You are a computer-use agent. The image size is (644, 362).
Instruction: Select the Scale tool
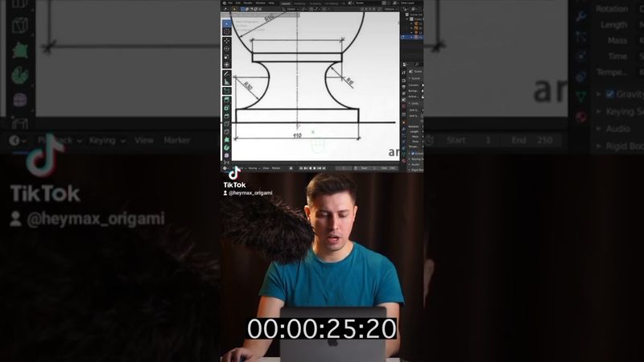click(227, 56)
